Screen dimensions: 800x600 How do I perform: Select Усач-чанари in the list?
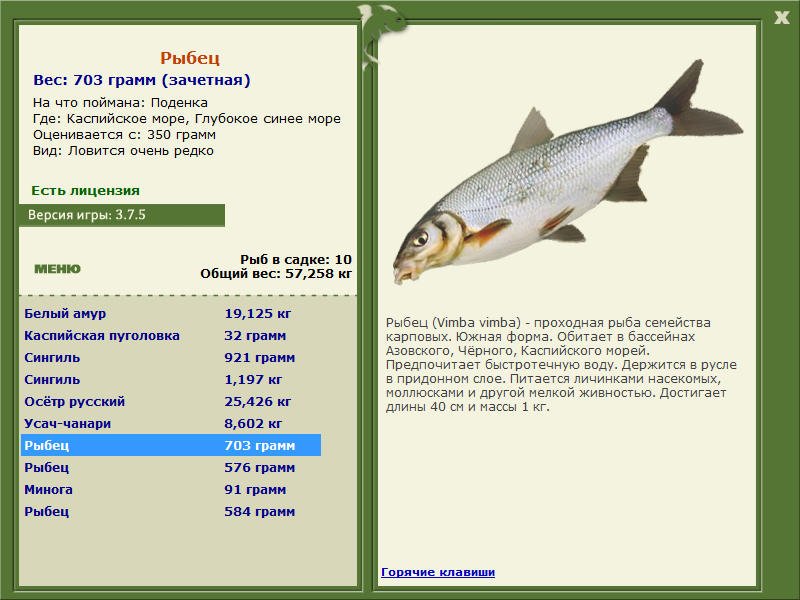(171, 423)
